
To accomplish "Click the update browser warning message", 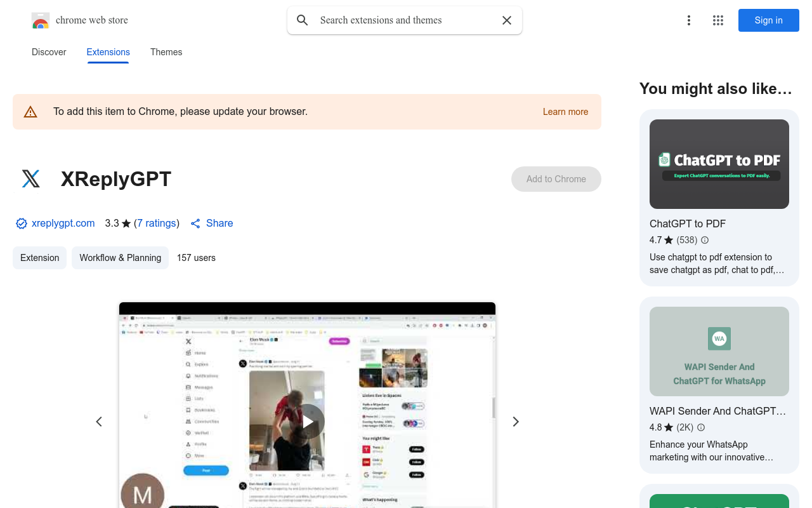I will point(180,112).
